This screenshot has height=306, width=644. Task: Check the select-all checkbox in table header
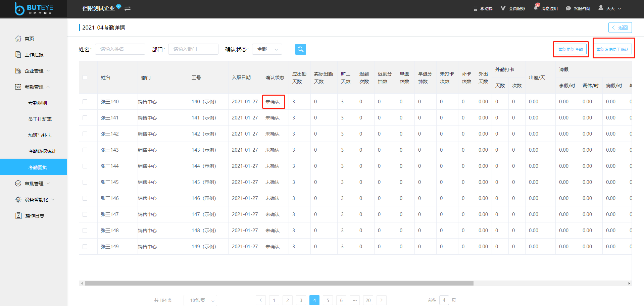[85, 77]
